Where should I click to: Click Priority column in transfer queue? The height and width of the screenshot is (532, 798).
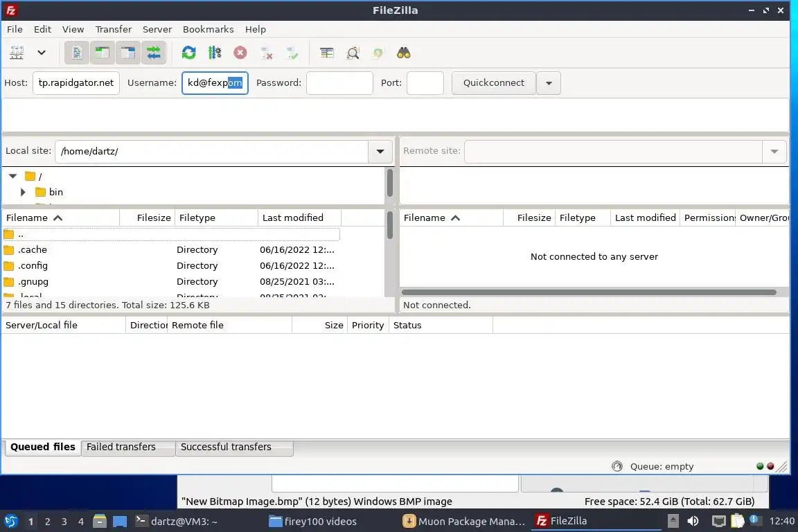pyautogui.click(x=367, y=326)
